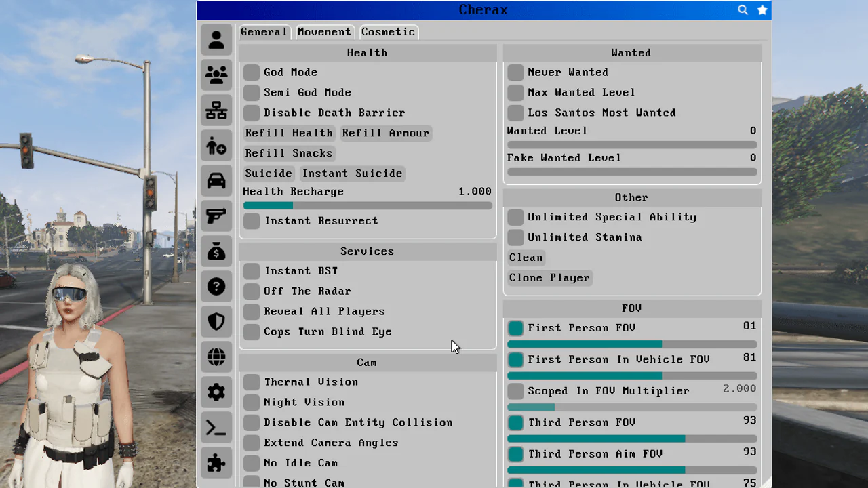Open the Self player sidebar icon
Viewport: 868px width, 488px height.
[216, 40]
